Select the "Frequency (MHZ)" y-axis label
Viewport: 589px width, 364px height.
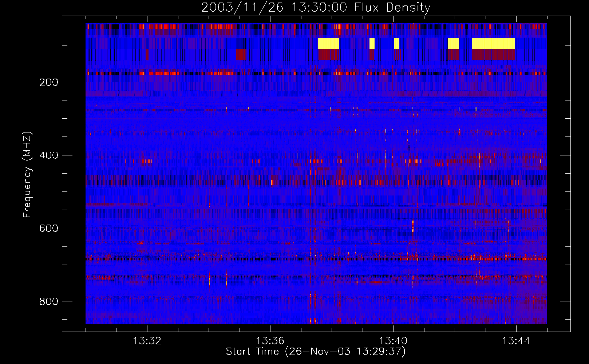pos(27,174)
